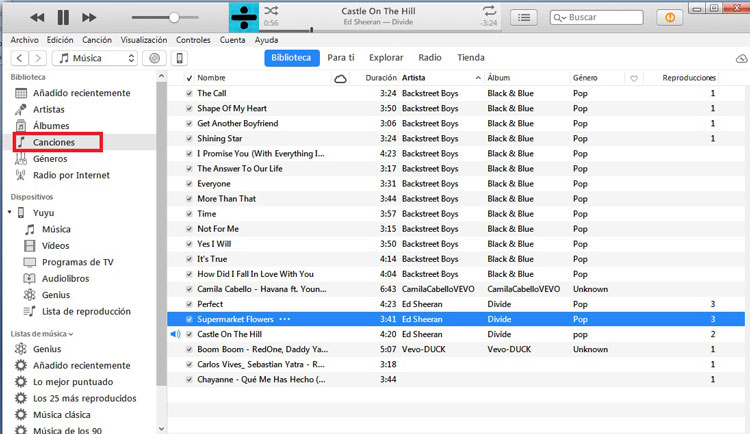Click the cloud status column header icon
This screenshot has height=434, width=750.
pos(340,78)
